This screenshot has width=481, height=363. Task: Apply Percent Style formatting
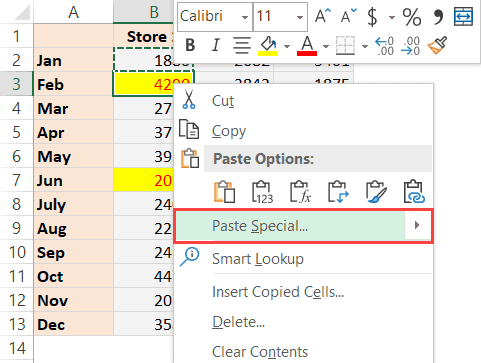pyautogui.click(x=412, y=17)
